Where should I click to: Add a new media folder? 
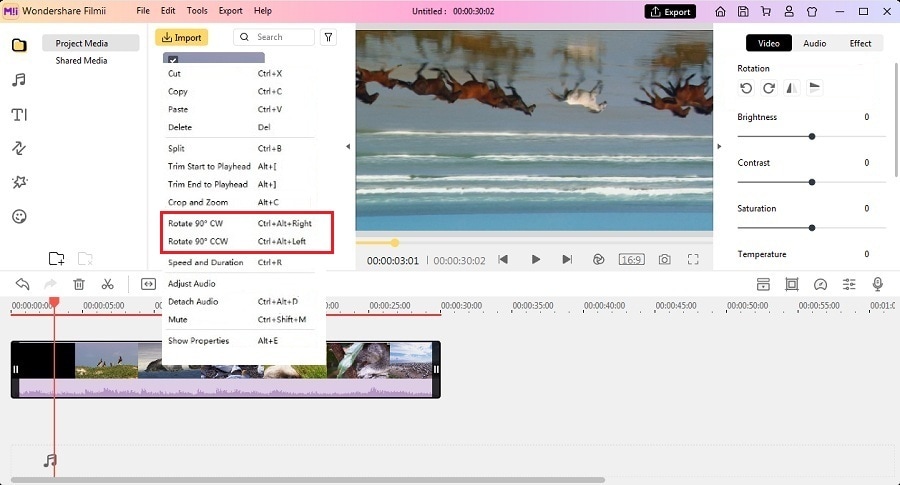point(56,258)
